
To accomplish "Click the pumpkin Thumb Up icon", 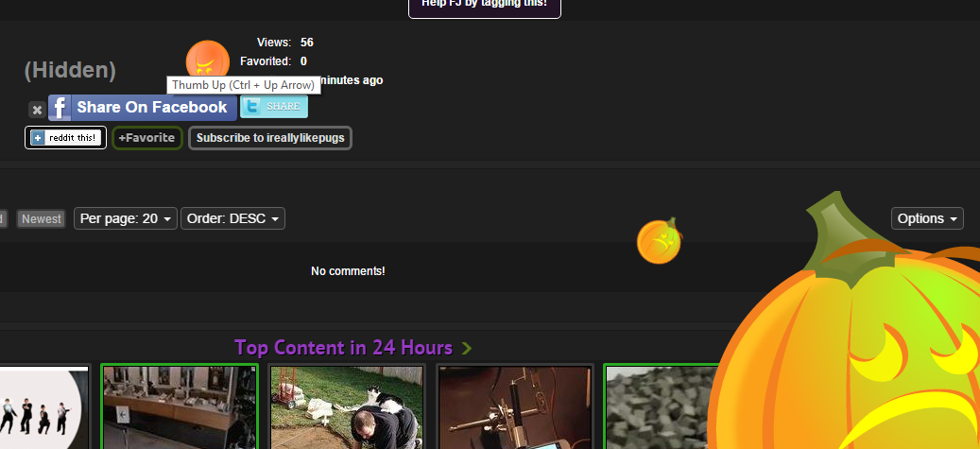I will [207, 60].
